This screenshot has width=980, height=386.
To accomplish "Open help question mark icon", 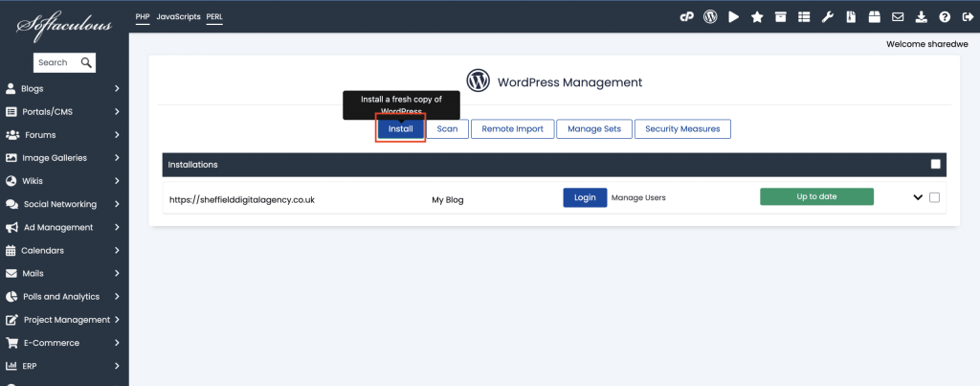I will coord(945,17).
